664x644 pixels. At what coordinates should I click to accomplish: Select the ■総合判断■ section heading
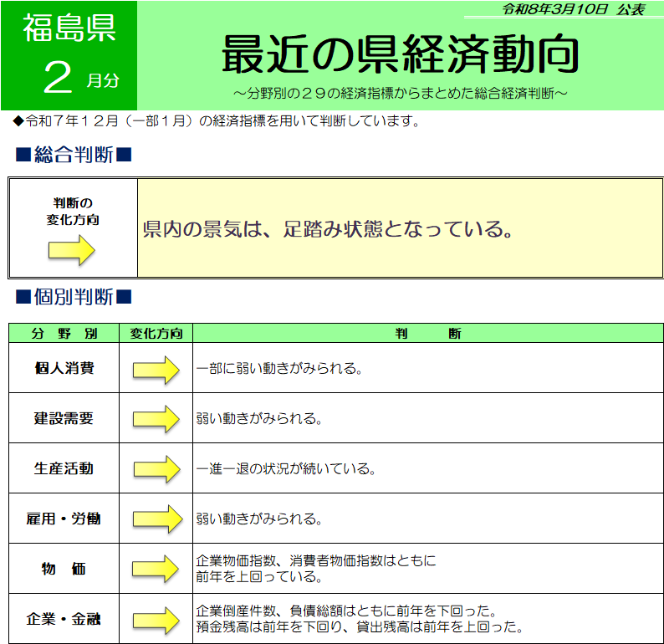click(74, 155)
